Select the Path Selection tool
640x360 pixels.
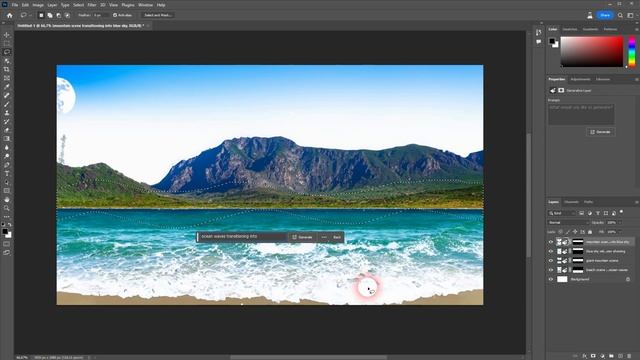7,182
